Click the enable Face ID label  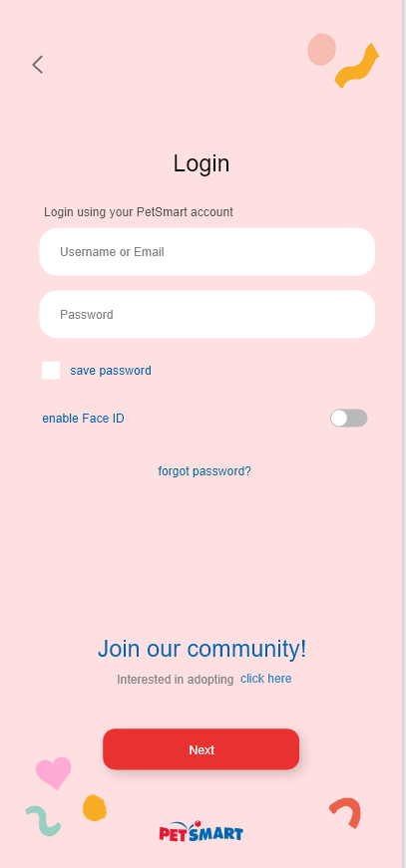[x=83, y=419]
